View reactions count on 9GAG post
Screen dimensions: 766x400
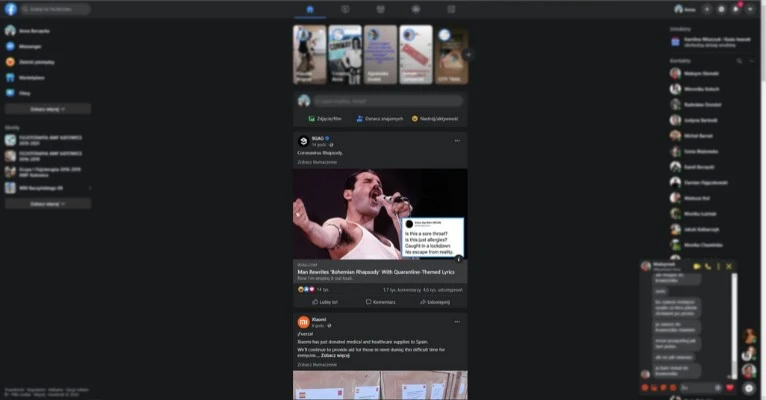click(313, 290)
